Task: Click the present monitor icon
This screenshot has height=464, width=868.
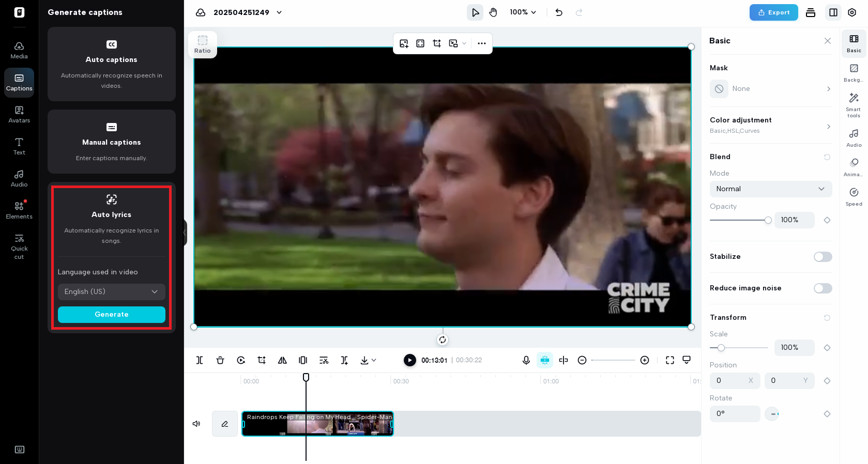Action: (687, 360)
